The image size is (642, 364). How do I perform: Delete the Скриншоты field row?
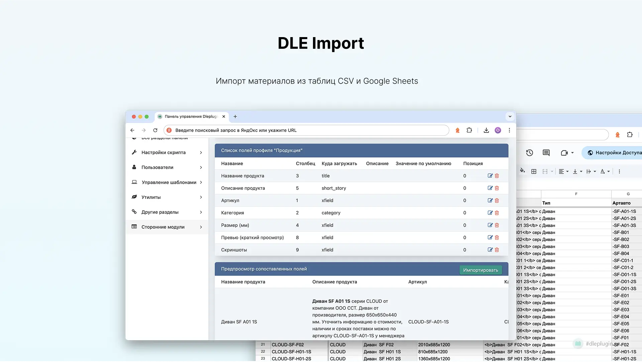tap(497, 250)
